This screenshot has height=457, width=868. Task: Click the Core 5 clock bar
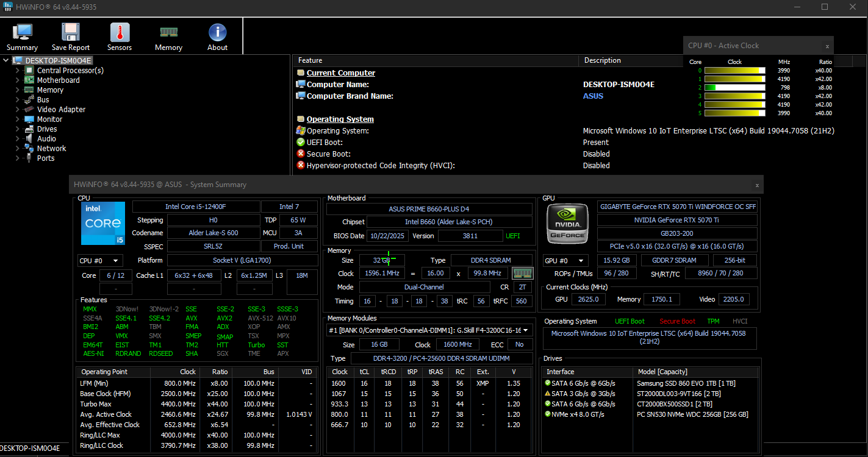735,113
